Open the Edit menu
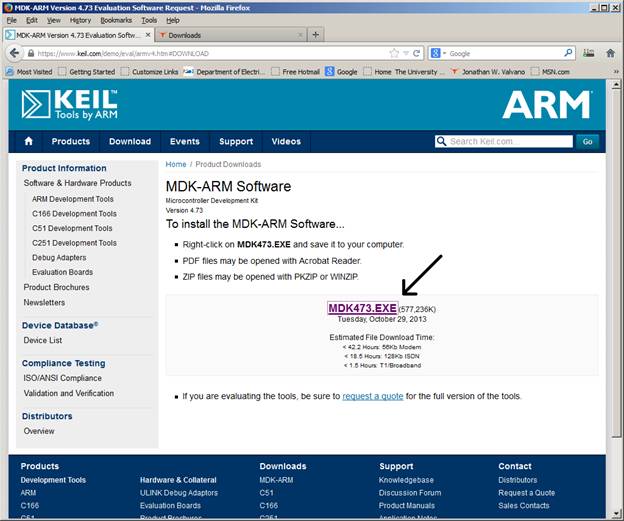 point(32,20)
